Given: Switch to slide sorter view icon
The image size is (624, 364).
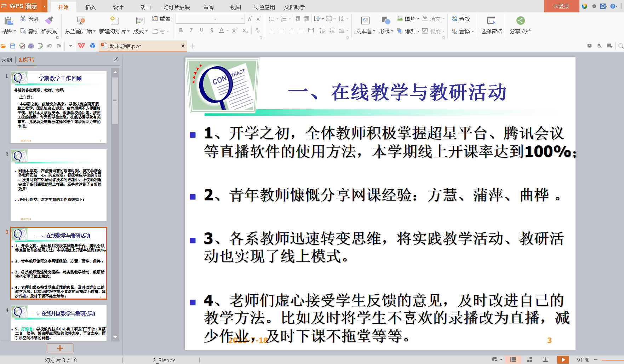Looking at the screenshot, I should [529, 360].
